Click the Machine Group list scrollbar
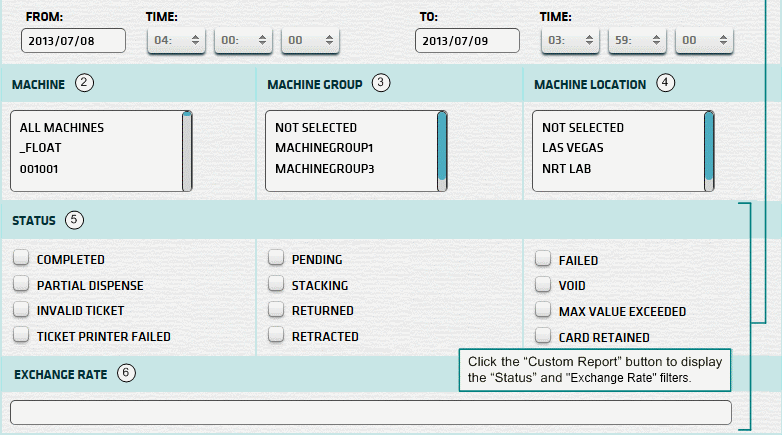This screenshot has width=782, height=435. pos(442,151)
